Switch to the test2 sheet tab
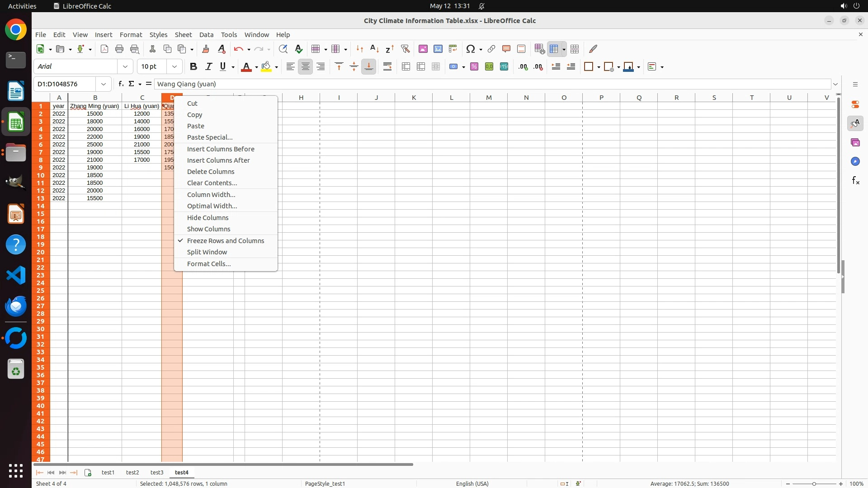 point(132,473)
